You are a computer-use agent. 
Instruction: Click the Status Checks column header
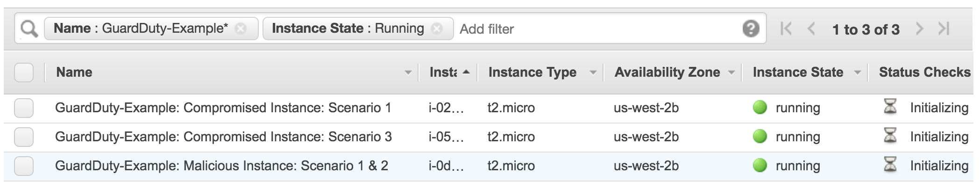click(x=924, y=72)
